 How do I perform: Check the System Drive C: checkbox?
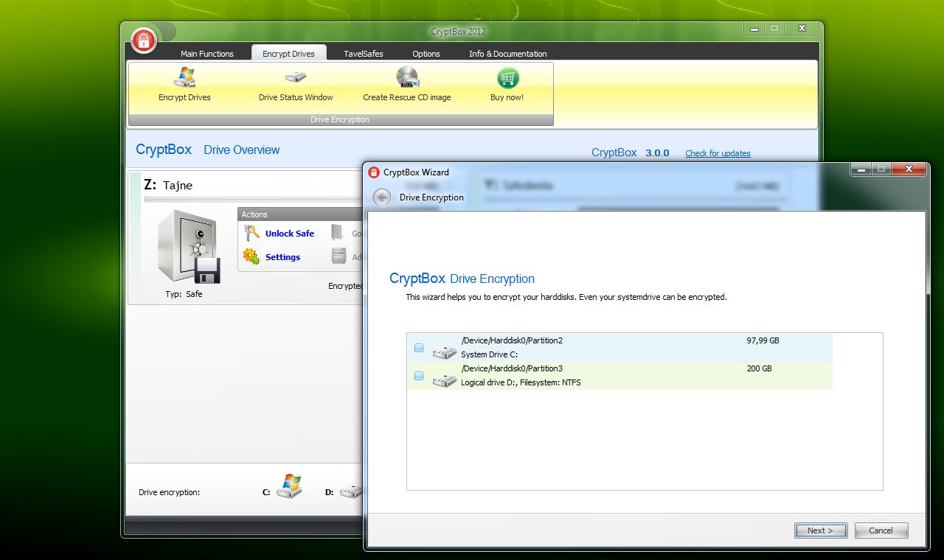(419, 348)
